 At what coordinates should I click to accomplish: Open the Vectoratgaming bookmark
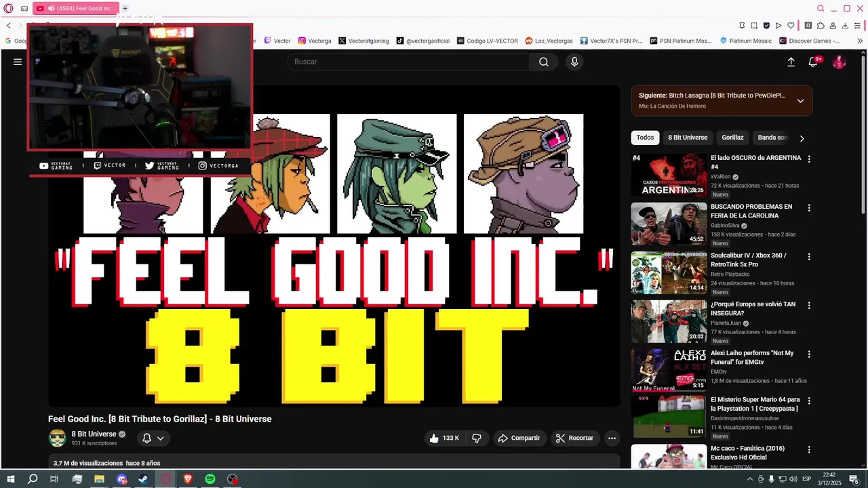pos(363,41)
